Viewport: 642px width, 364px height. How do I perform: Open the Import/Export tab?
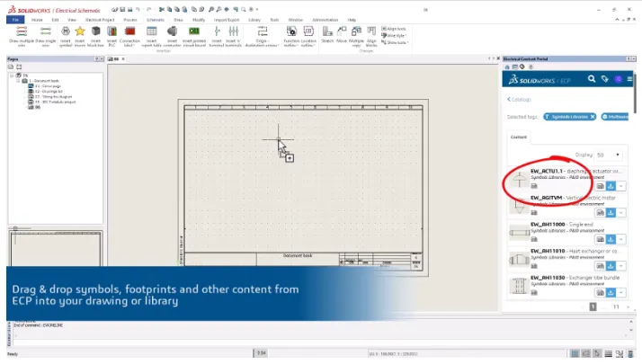tap(227, 20)
